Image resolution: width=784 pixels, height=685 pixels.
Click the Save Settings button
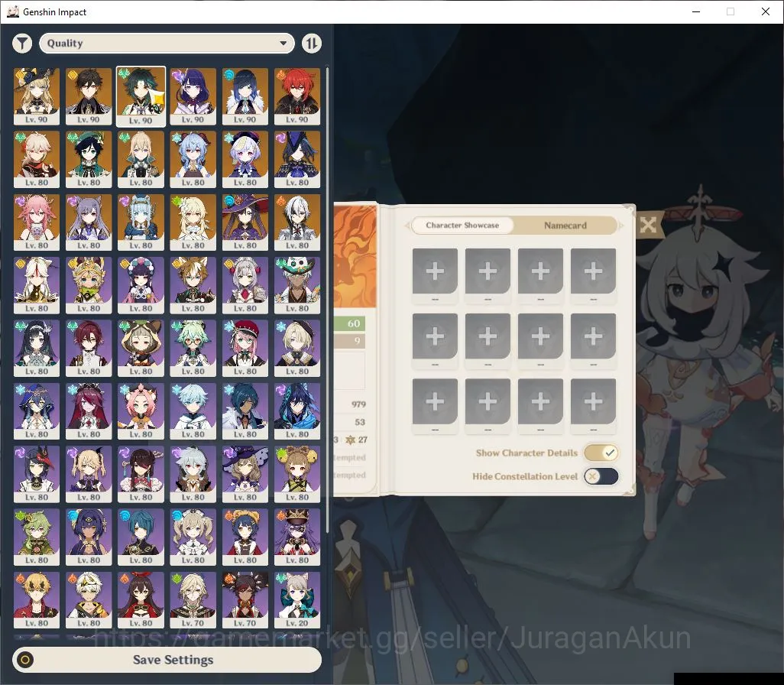167,660
